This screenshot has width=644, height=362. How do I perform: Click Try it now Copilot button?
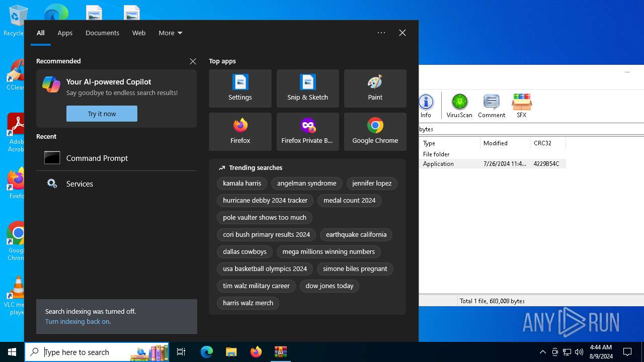pos(102,114)
